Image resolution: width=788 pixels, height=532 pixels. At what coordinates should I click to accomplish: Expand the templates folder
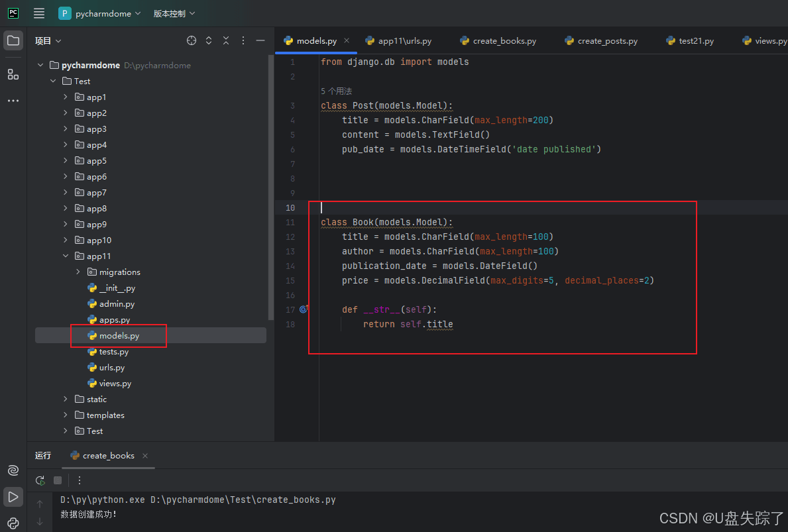pyautogui.click(x=66, y=415)
